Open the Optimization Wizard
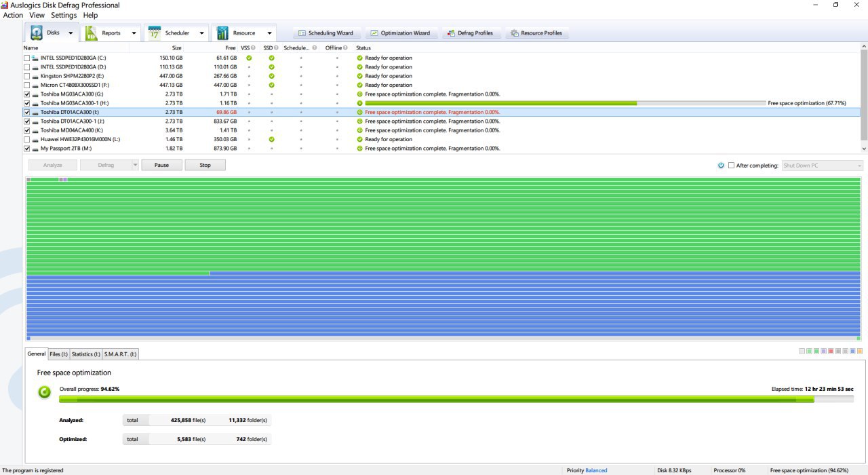The image size is (868, 475). 400,33
